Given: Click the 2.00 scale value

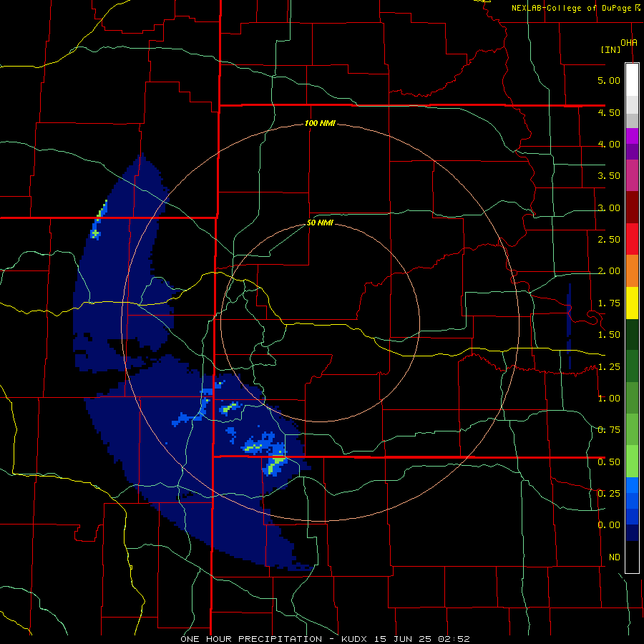Looking at the screenshot, I should click(x=609, y=271).
